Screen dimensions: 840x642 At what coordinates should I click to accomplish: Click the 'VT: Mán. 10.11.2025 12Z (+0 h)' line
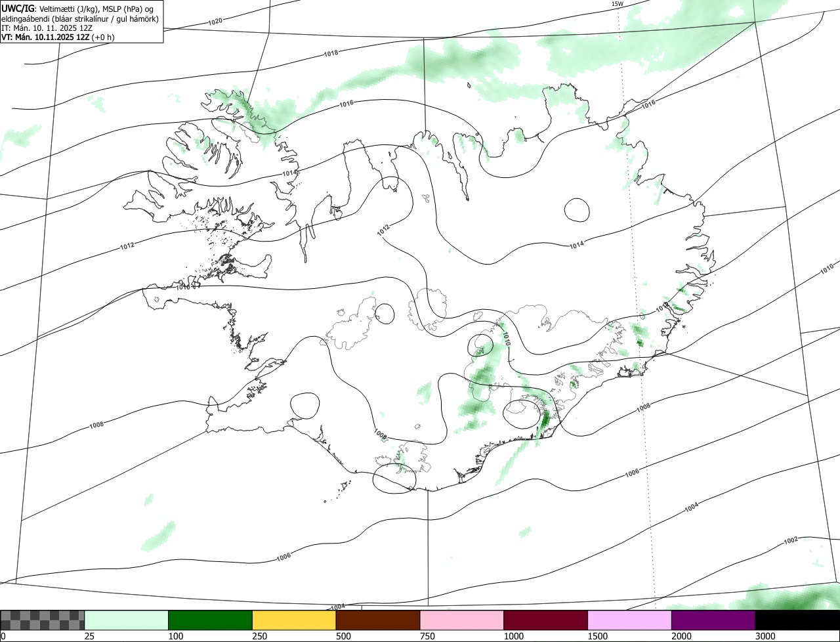pyautogui.click(x=58, y=37)
